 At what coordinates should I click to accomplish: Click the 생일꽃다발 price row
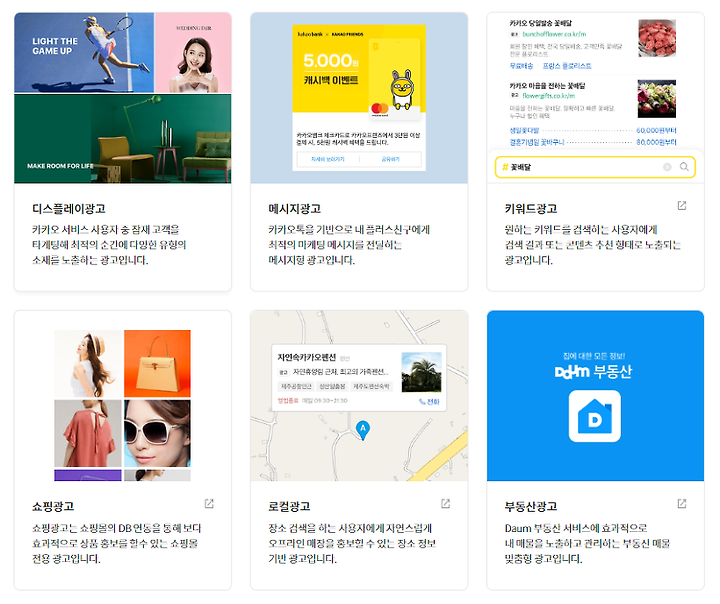pyautogui.click(x=593, y=130)
